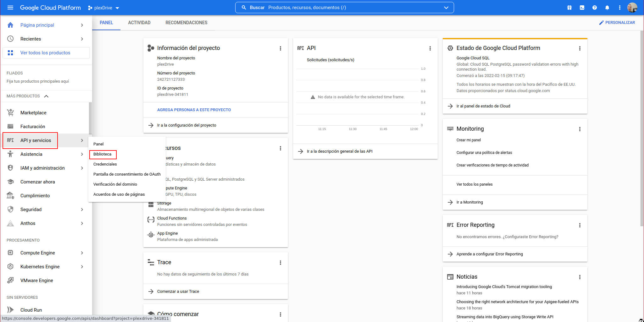
Task: Open the user account avatar
Action: tap(632, 8)
